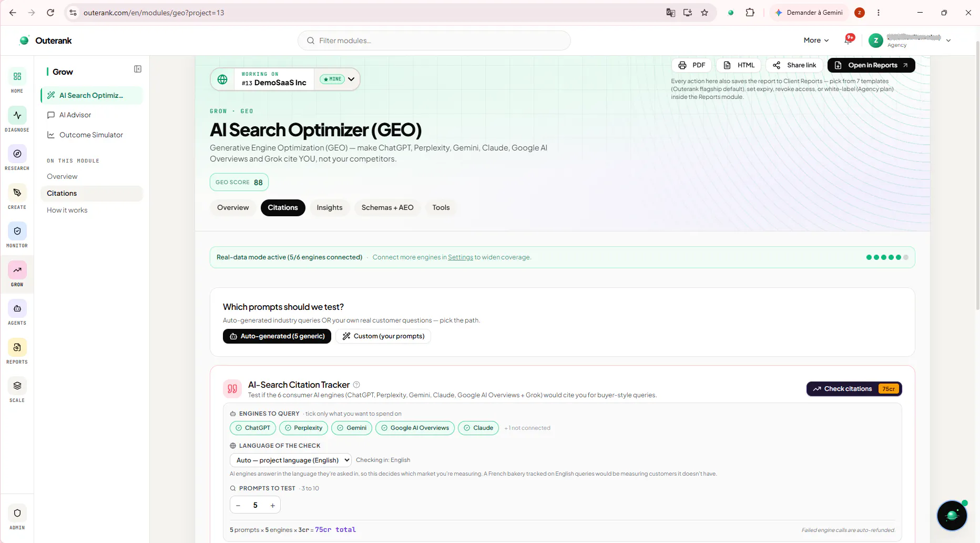Open the floating assistant planet button
The image size is (980, 543).
pos(952,515)
